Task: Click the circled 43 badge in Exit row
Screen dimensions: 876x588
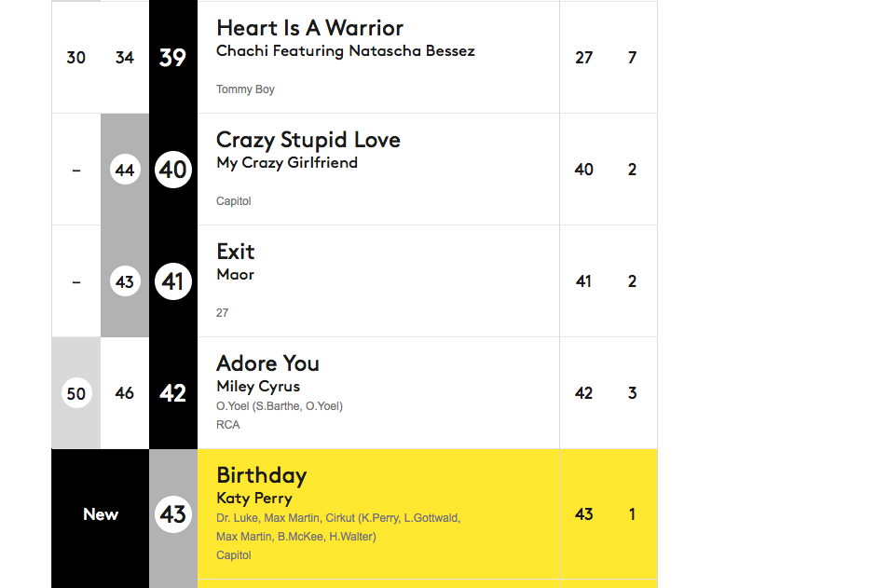Action: tap(125, 281)
